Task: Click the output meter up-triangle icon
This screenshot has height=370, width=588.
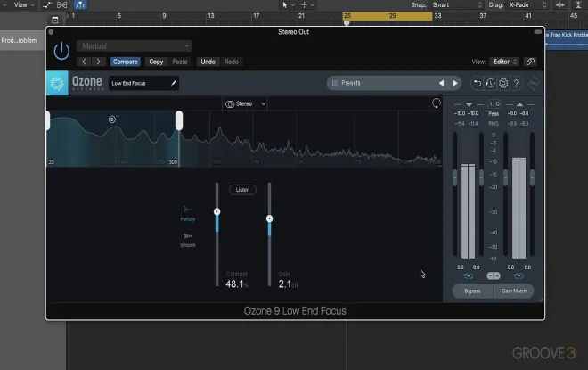Action: point(519,104)
